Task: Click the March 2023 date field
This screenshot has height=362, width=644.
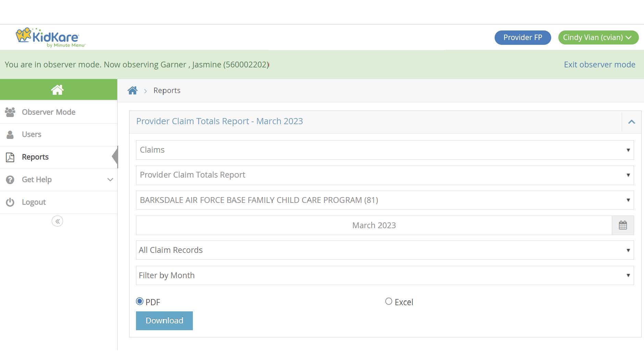Action: (374, 225)
